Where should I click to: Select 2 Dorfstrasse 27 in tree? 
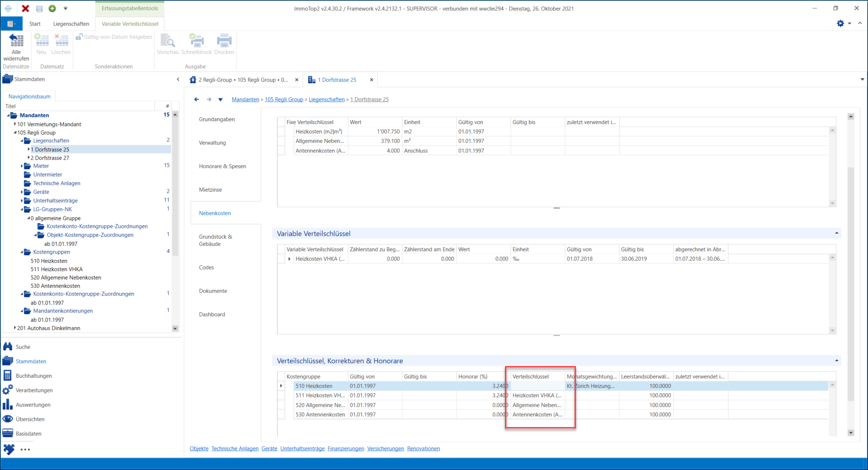(x=50, y=158)
